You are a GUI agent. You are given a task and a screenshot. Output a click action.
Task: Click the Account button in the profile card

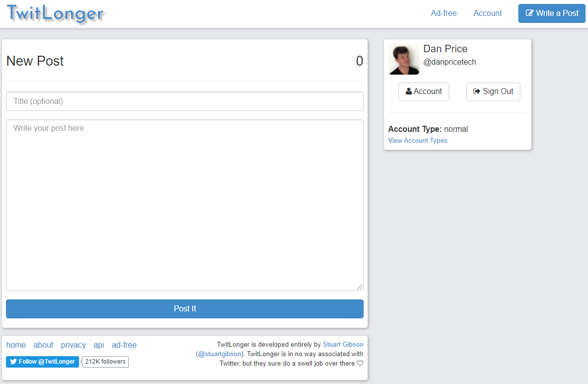(x=424, y=92)
